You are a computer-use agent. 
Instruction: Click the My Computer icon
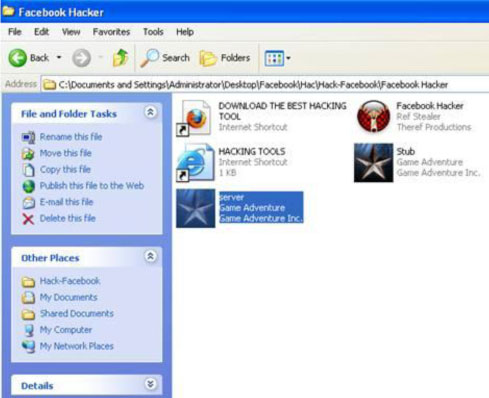click(29, 331)
